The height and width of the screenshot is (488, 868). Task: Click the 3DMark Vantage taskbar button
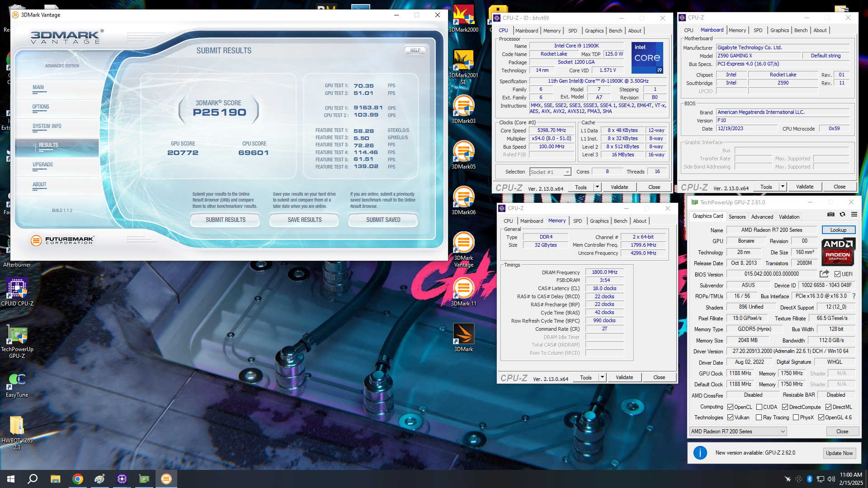[x=166, y=479]
